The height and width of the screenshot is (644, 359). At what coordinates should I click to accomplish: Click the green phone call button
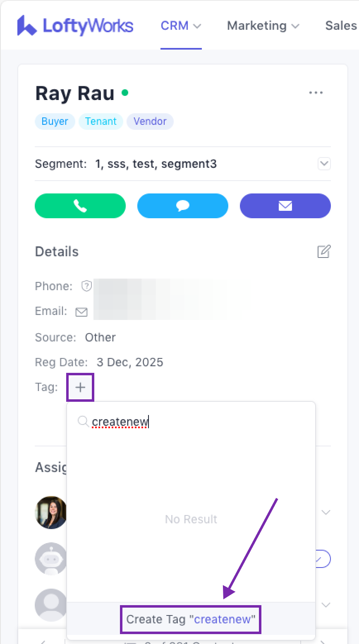pos(80,206)
